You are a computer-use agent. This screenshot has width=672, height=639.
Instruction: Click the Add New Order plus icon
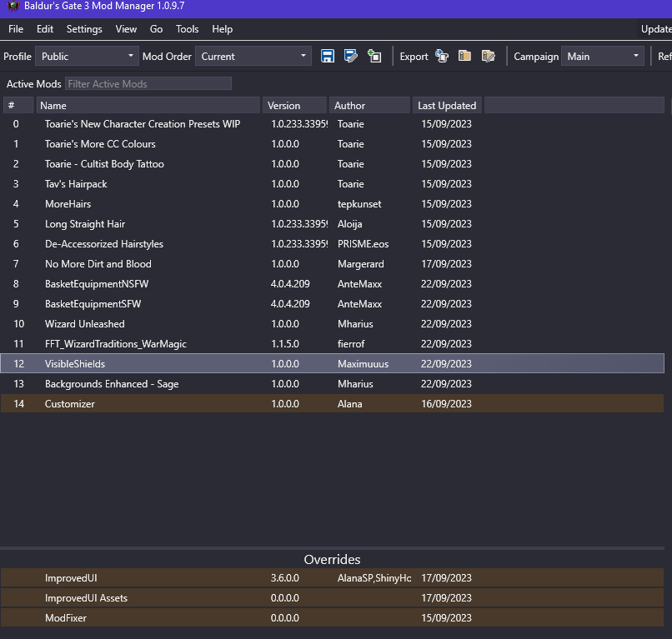click(x=374, y=56)
